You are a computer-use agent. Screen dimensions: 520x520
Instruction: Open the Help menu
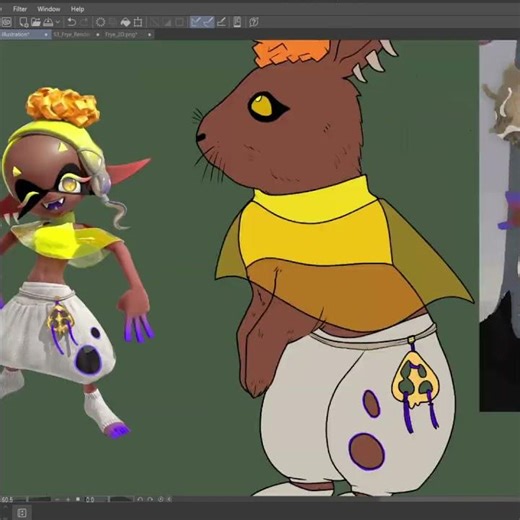tap(77, 9)
